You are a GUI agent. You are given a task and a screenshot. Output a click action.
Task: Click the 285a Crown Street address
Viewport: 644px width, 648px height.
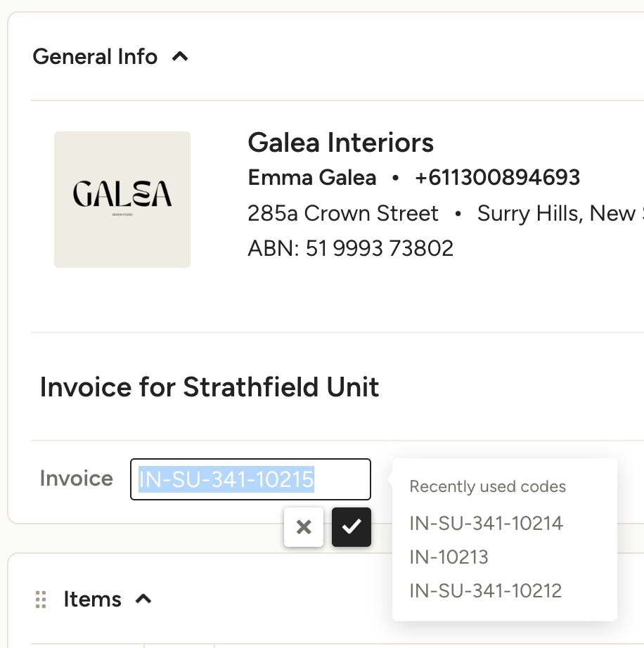point(342,213)
